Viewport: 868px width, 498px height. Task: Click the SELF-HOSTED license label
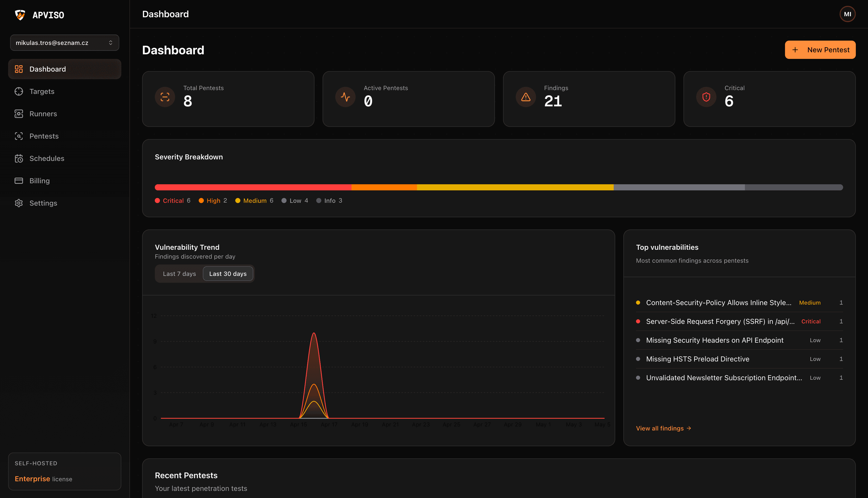click(36, 463)
